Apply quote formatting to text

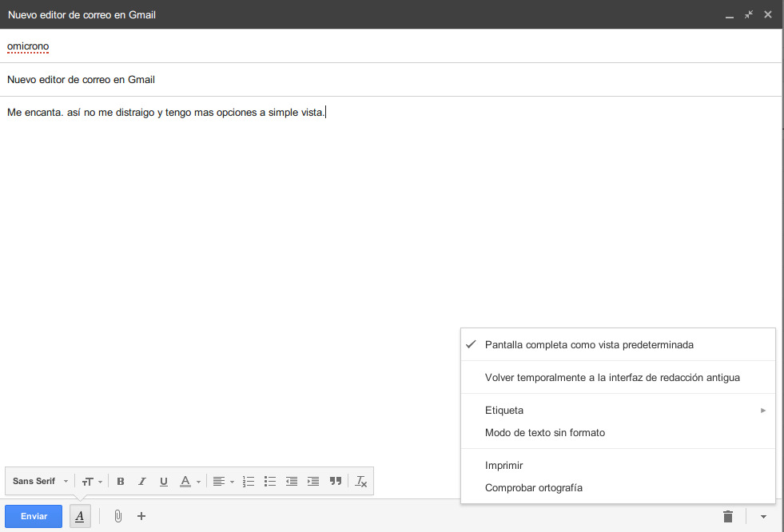[335, 481]
